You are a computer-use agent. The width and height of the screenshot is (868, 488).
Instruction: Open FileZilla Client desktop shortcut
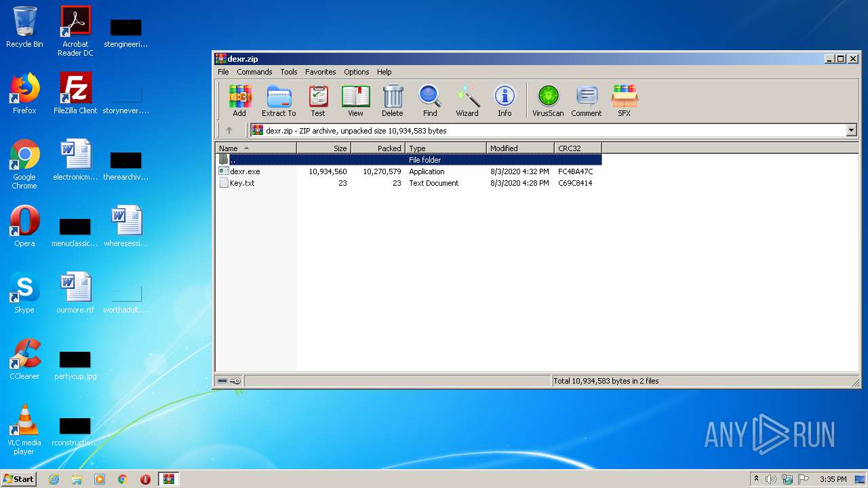pyautogui.click(x=75, y=94)
